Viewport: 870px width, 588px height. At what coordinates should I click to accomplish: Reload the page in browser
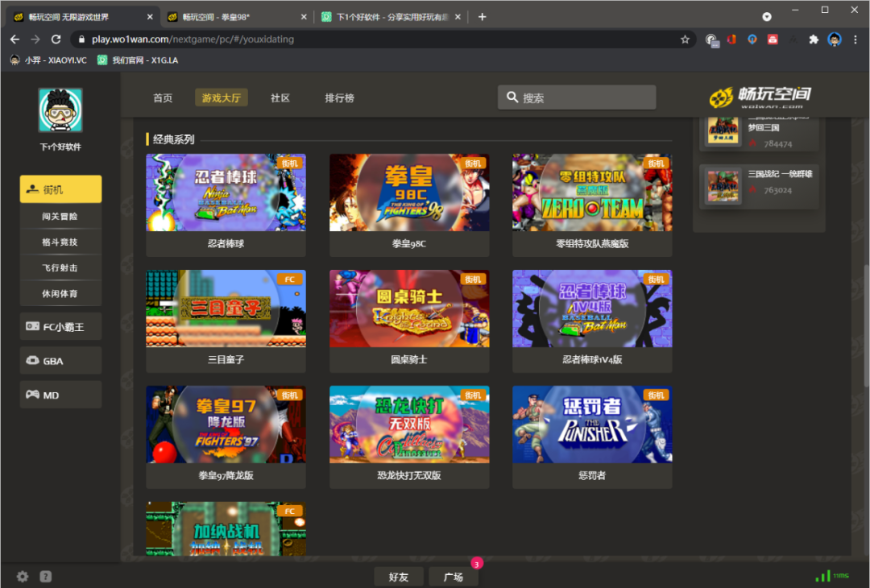(56, 39)
